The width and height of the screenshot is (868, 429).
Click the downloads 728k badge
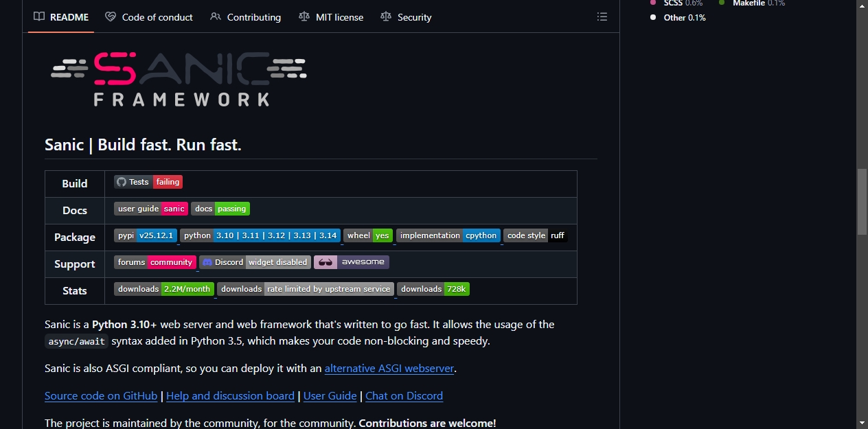[x=433, y=289]
